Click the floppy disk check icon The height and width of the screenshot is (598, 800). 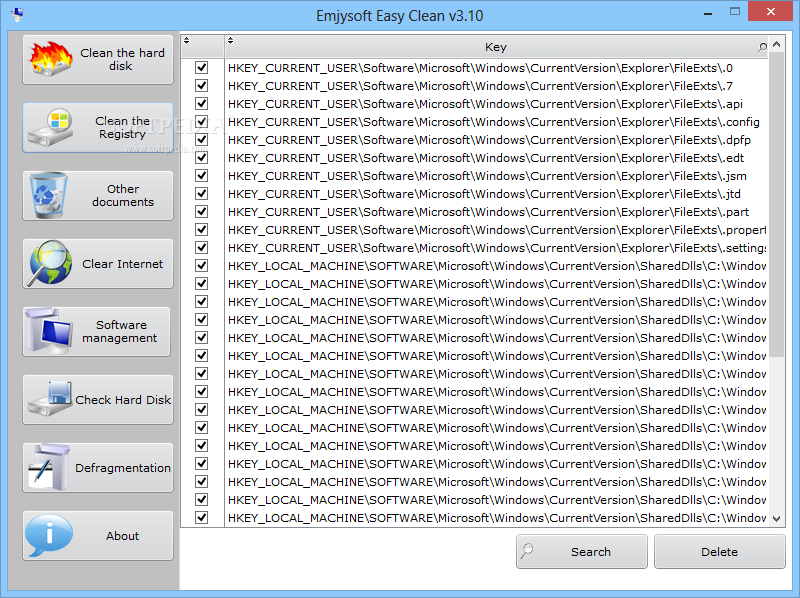click(50, 399)
